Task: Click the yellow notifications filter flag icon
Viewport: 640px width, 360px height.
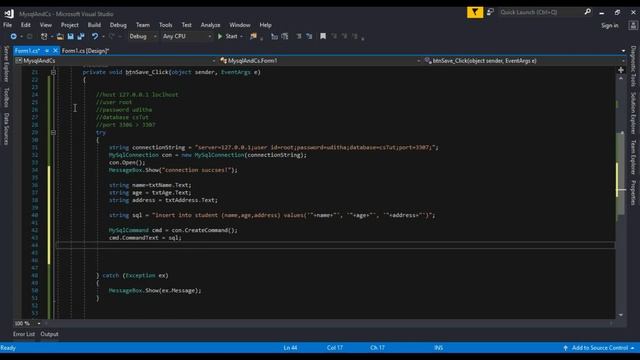Action: [x=475, y=12]
